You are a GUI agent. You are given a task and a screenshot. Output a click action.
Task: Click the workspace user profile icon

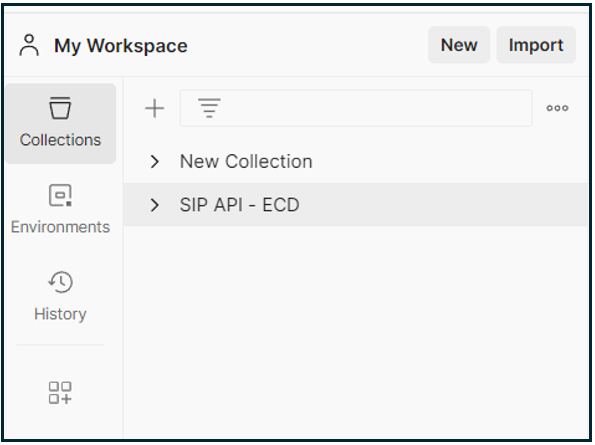pos(29,46)
